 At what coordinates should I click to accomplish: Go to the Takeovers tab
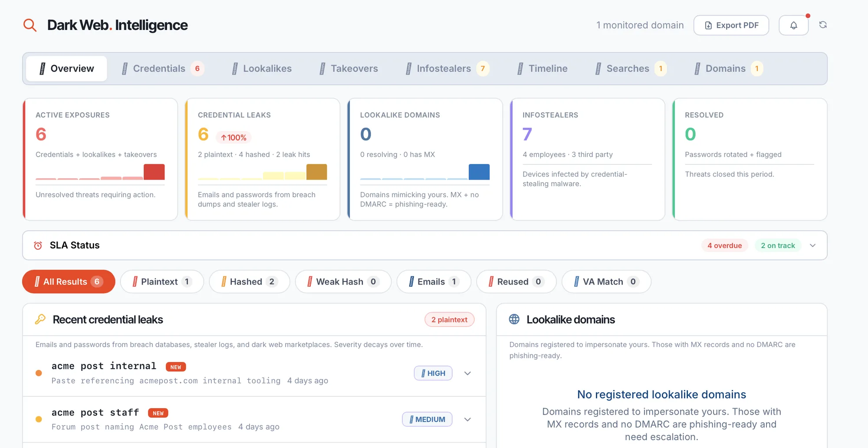coord(349,69)
